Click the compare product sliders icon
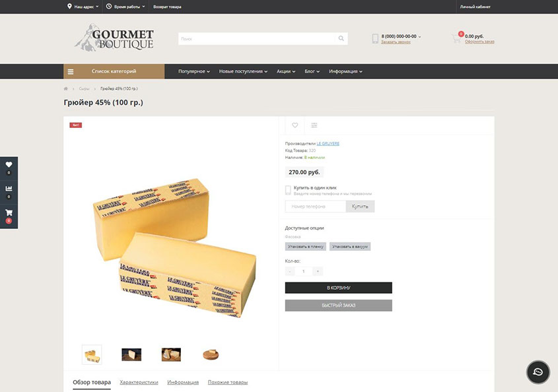The image size is (558, 392). 314,125
